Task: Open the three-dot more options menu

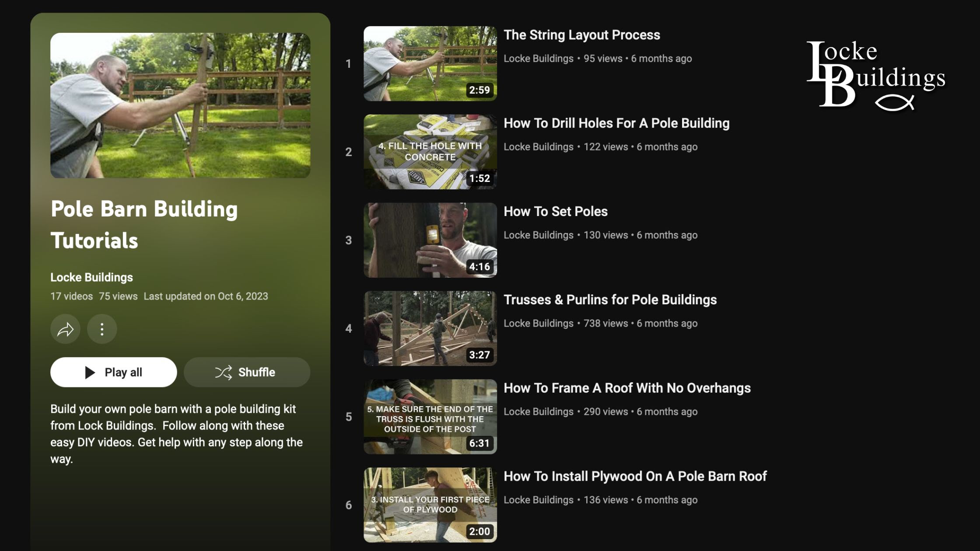Action: tap(102, 329)
